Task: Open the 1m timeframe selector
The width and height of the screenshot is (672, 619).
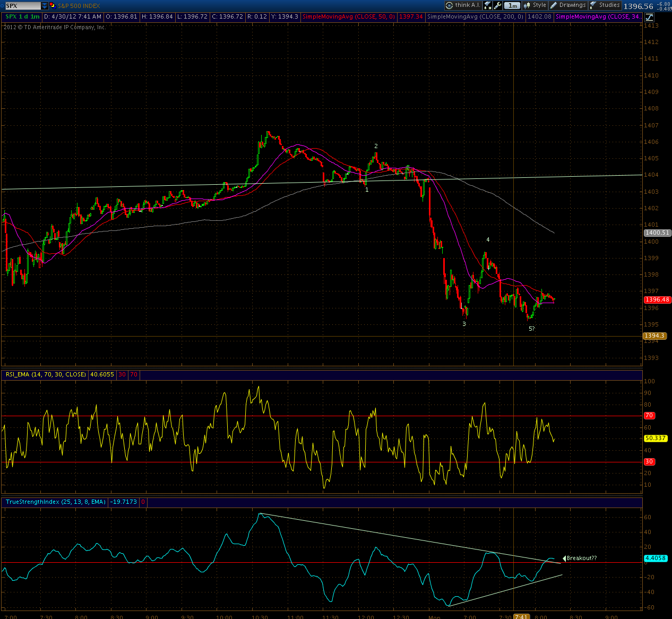Action: (512, 5)
